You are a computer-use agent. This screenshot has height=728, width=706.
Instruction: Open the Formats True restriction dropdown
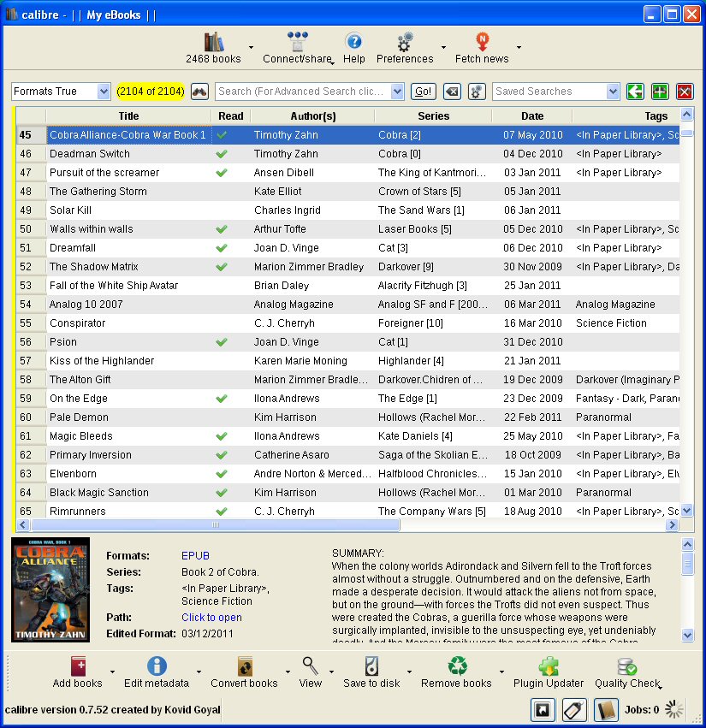pos(61,92)
